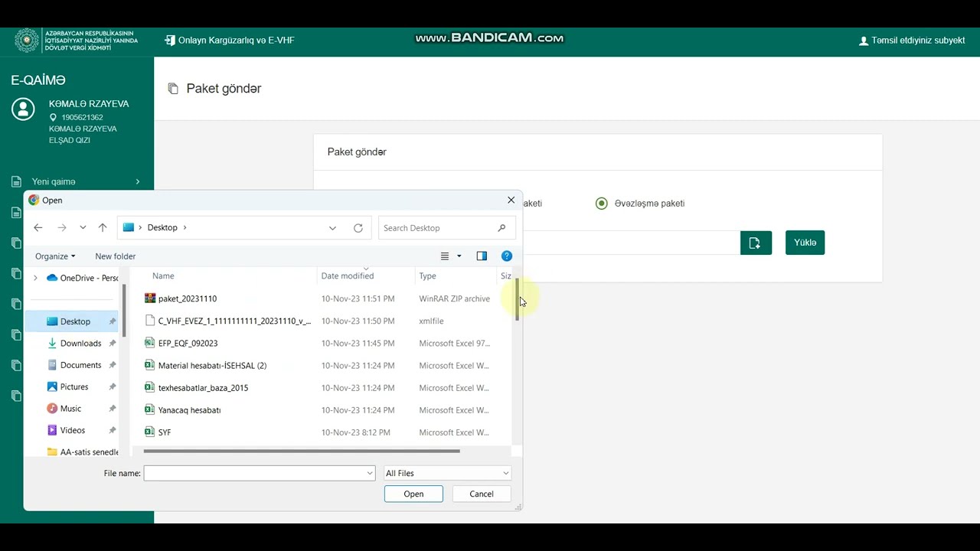
Task: Open Yeni qaimə sidebar menu
Action: point(77,181)
